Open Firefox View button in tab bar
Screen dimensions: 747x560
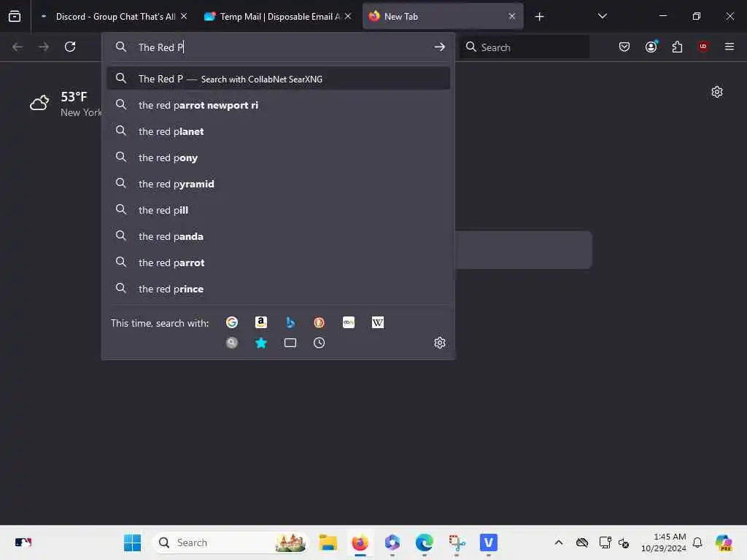coord(15,17)
